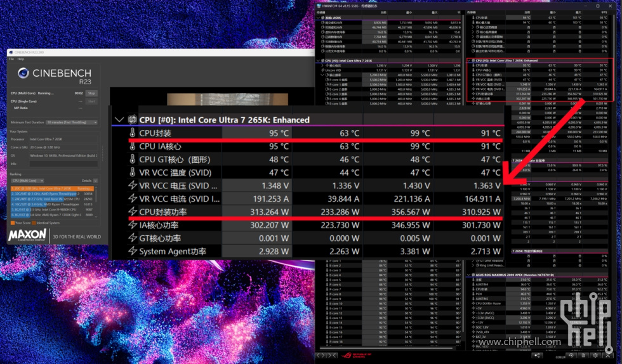Select the AUXTIN4 temperature row
622x364 pixels.
(x=538, y=284)
